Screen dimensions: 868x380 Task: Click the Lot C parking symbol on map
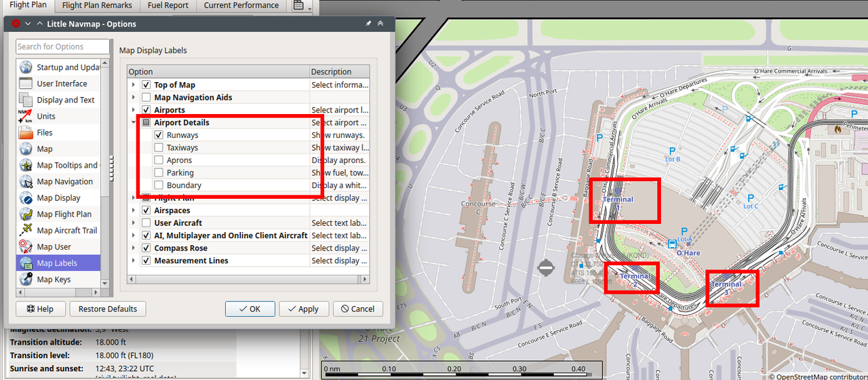click(751, 197)
